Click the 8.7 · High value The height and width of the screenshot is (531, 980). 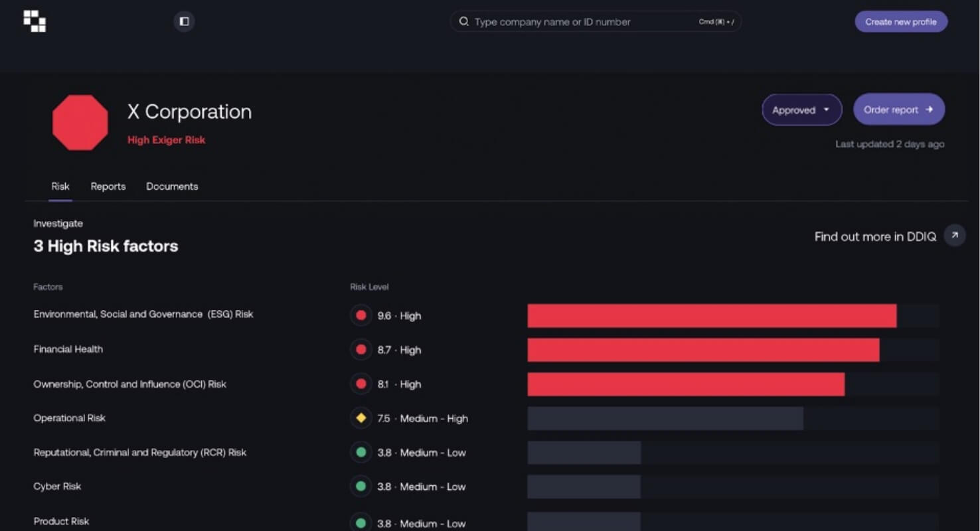[399, 350]
